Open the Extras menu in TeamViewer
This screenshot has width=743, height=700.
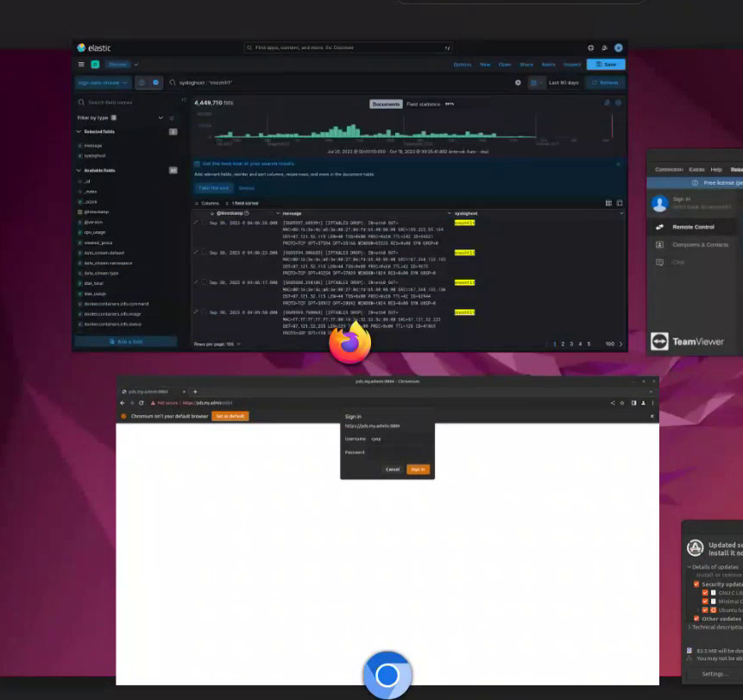pos(696,170)
